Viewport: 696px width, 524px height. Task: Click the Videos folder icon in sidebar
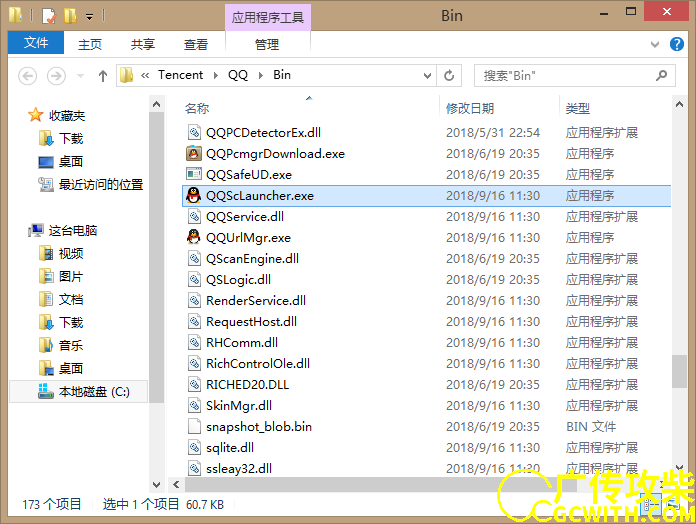[x=46, y=253]
